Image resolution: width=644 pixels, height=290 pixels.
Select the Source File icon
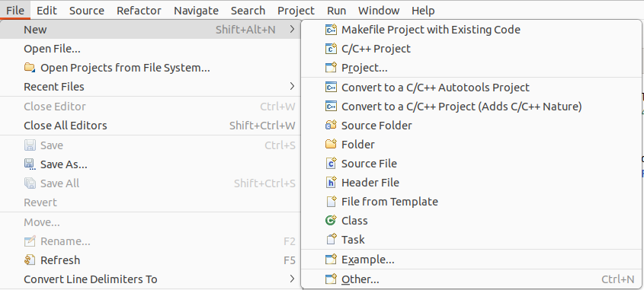point(331,163)
